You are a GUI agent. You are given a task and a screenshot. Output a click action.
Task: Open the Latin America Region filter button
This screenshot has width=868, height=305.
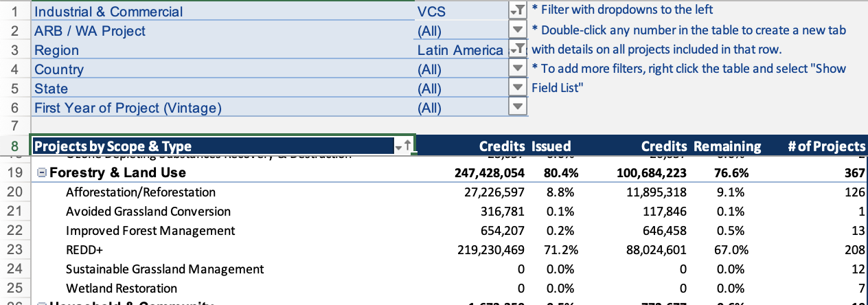[x=517, y=49]
